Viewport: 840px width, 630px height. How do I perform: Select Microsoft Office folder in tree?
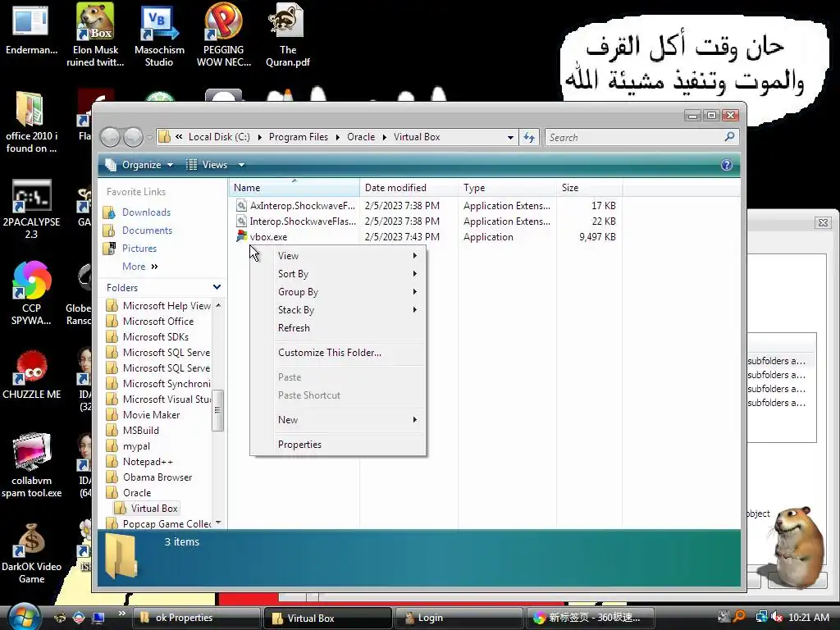[158, 321]
